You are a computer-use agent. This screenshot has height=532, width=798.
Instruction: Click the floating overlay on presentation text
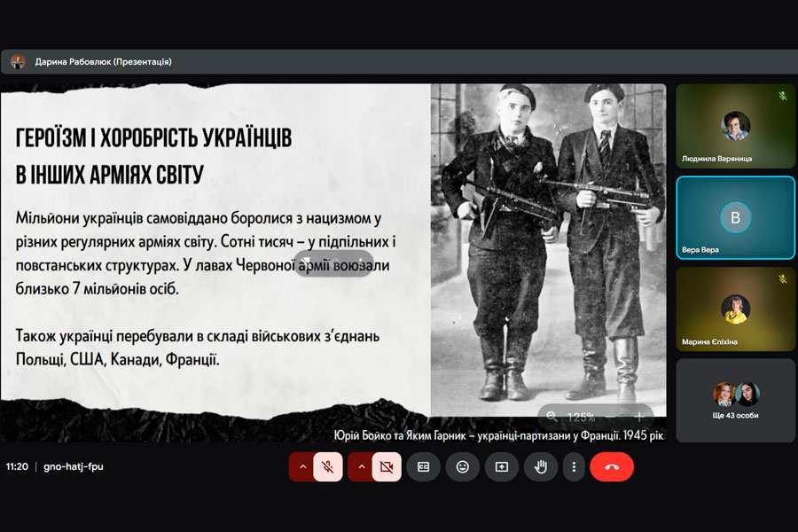(334, 263)
